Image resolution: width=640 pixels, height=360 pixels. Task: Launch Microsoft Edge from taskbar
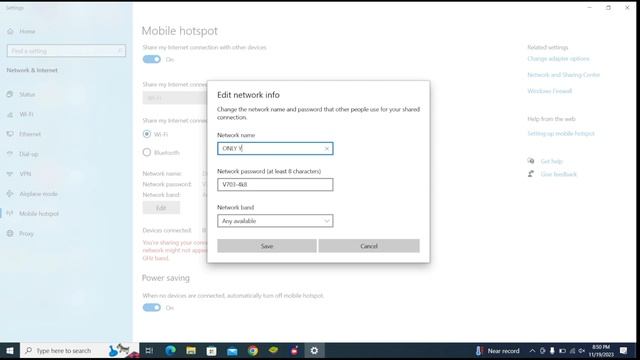point(170,351)
